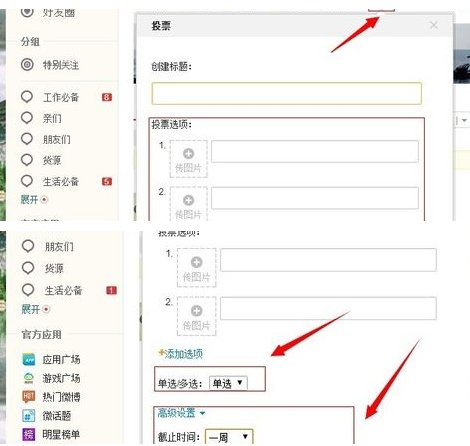The image size is (470, 446).
Task: Close the 投票 dialog
Action: tap(434, 25)
